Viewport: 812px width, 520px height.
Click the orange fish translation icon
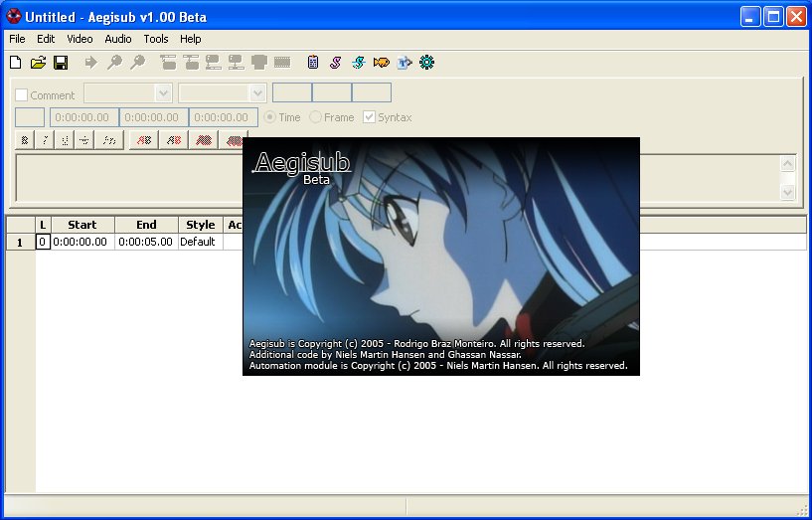point(381,63)
